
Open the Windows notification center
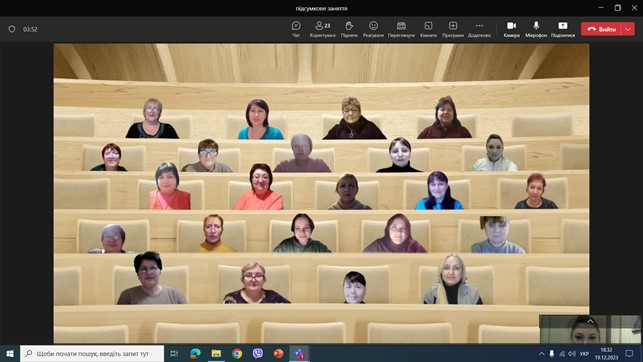(x=629, y=353)
